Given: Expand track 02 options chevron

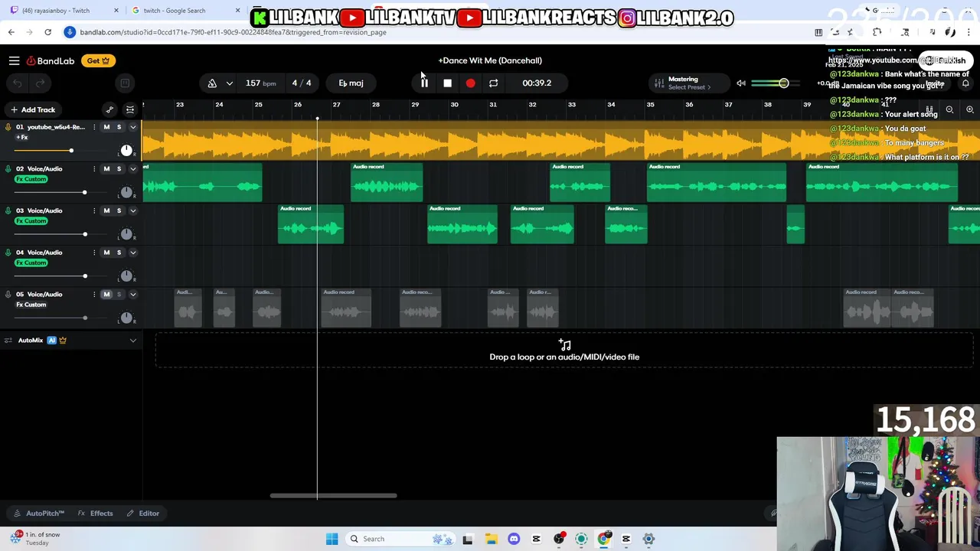Looking at the screenshot, I should 132,169.
